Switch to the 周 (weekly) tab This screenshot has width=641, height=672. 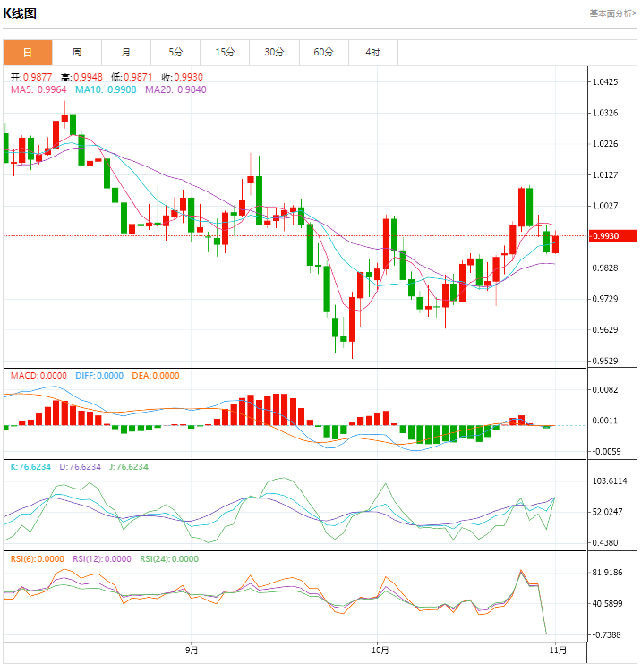[x=77, y=53]
